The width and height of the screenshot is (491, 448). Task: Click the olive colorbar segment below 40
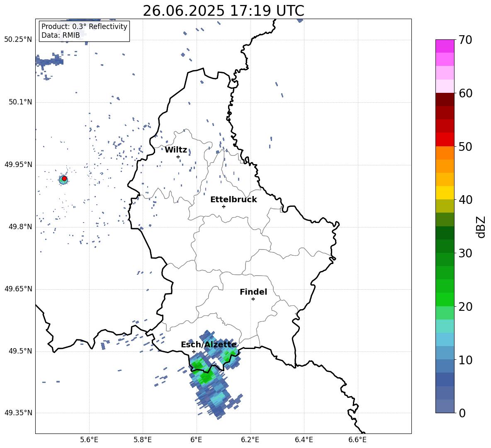(445, 206)
